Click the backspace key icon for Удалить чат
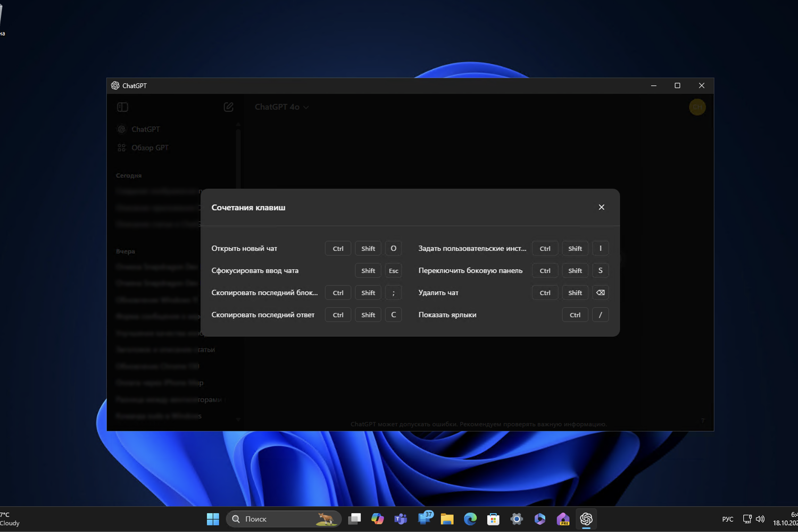798x532 pixels. (600, 293)
